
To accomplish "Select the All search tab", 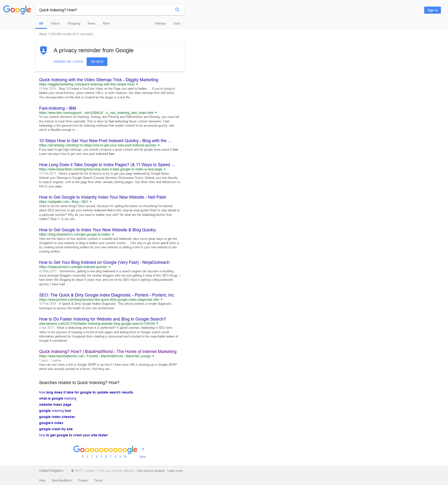I will pyautogui.click(x=41, y=23).
